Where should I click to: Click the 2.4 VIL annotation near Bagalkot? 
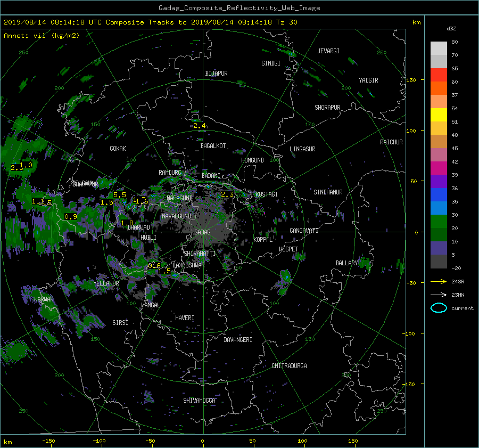[x=199, y=126]
